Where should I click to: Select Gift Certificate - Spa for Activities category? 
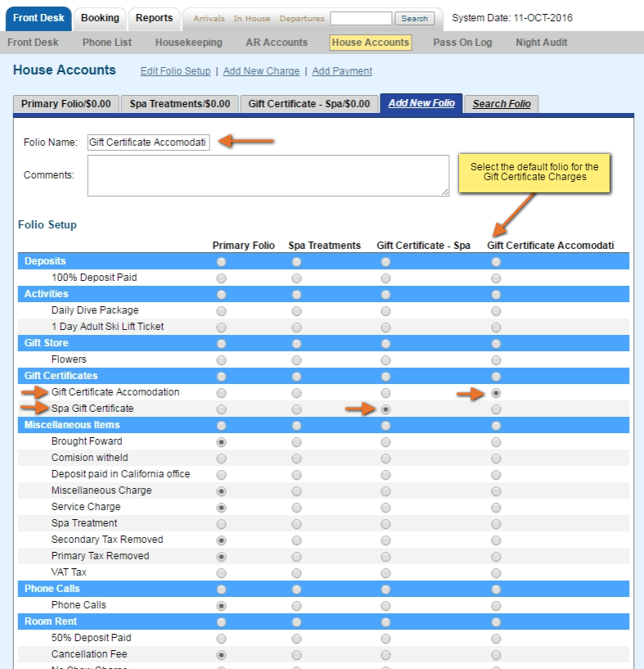(385, 295)
